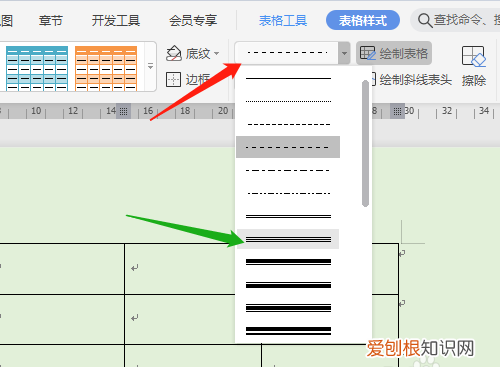Open the 开发工具 ribbon tab
Screen dimensions: 500x367
pos(116,21)
